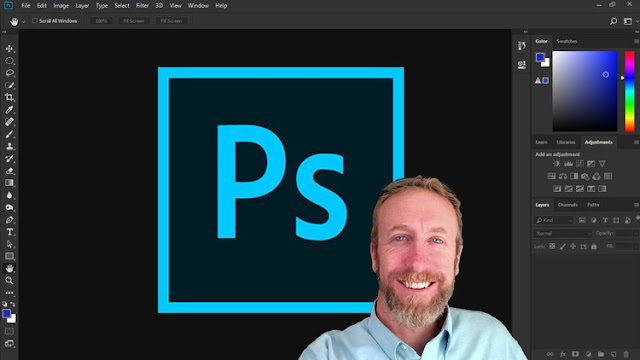Click inside the color picker field
Viewport: 640px width, 360px height.
pos(585,91)
